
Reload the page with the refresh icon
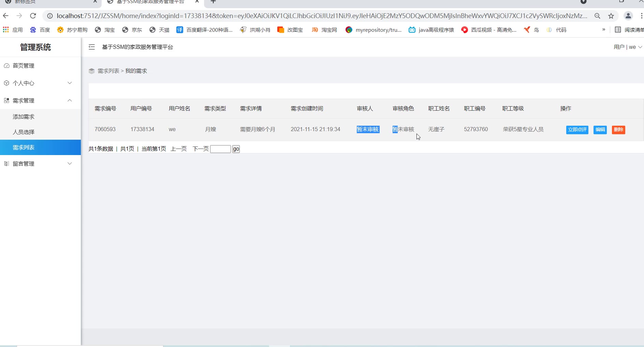[x=33, y=16]
